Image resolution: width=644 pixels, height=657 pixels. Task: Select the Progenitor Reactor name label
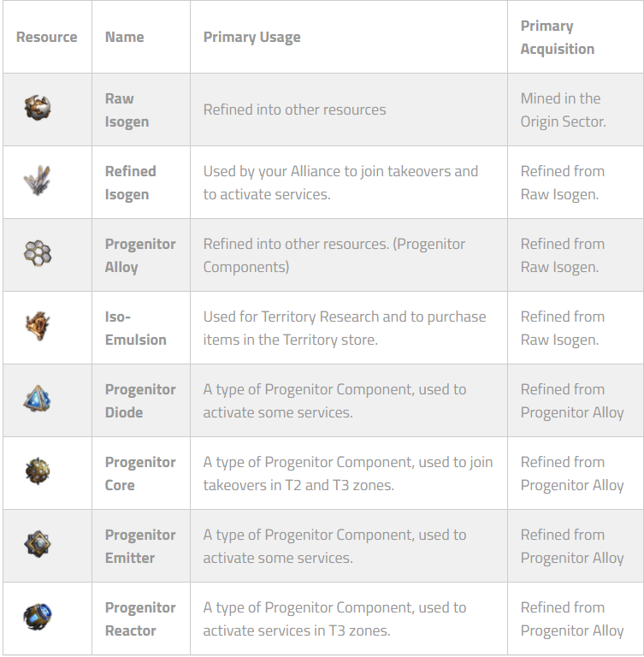139,619
